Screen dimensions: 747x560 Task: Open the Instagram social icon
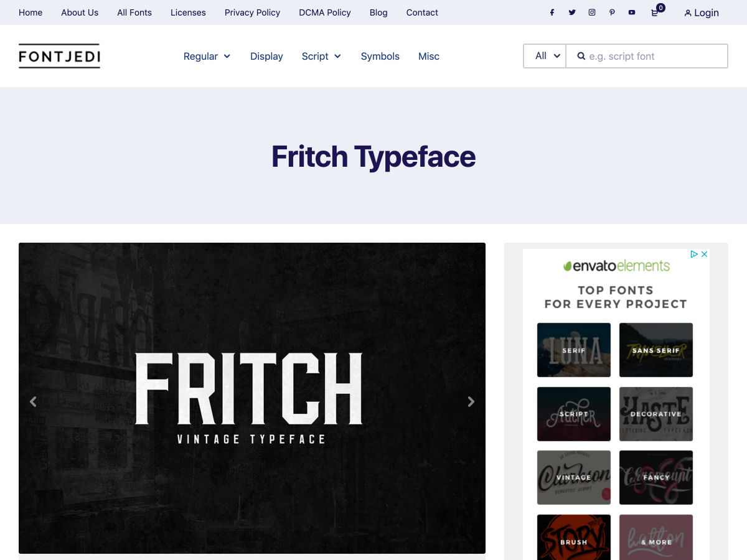592,12
